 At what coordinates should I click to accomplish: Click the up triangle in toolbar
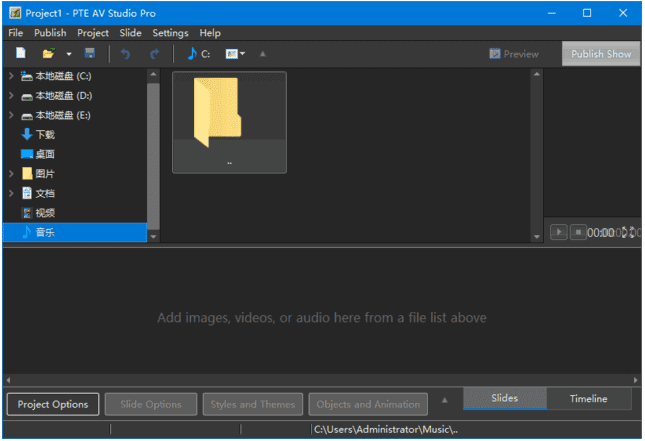pos(262,54)
